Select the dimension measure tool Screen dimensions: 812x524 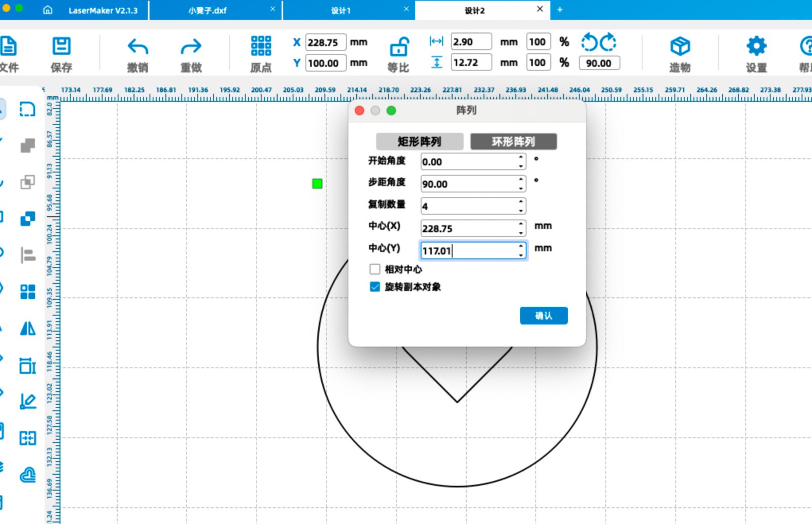[x=27, y=365]
